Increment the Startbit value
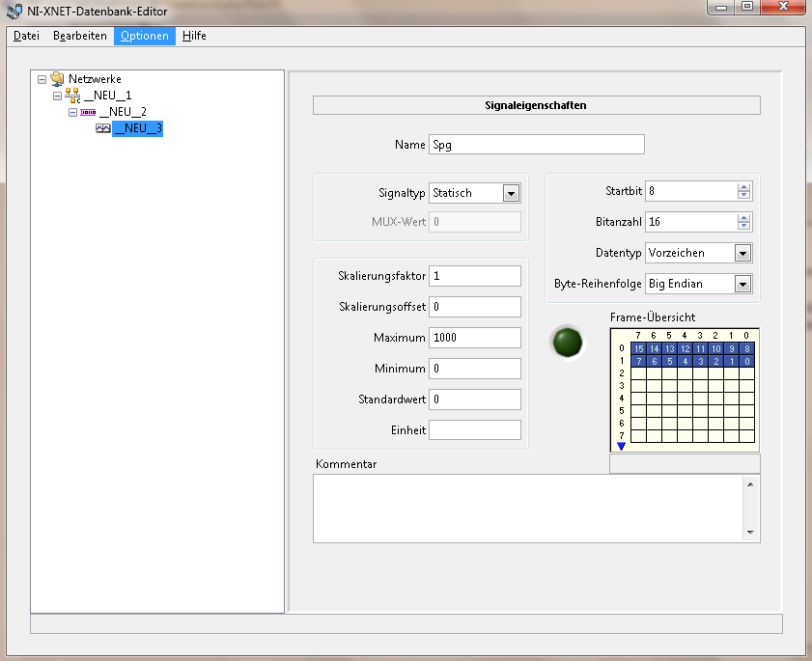812x661 pixels. [744, 187]
